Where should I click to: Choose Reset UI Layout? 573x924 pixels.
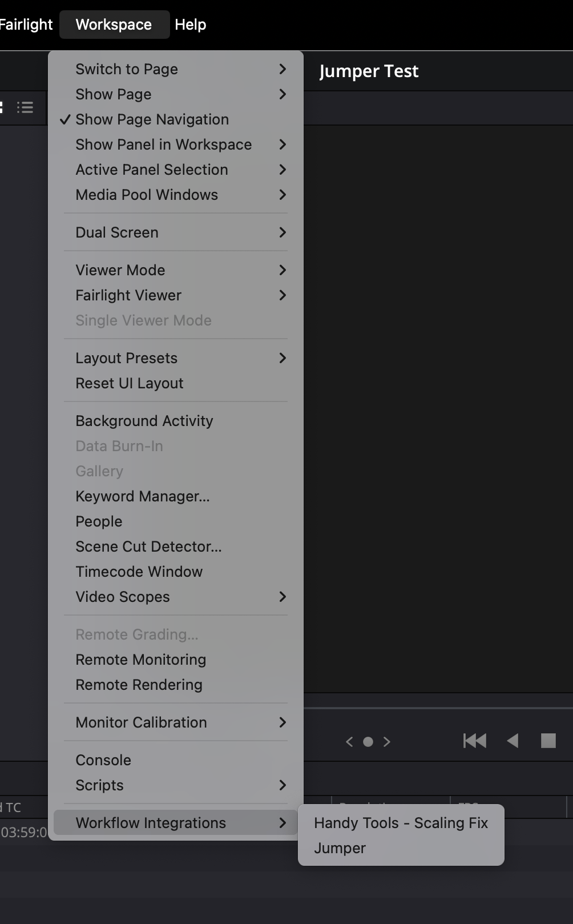pos(130,383)
